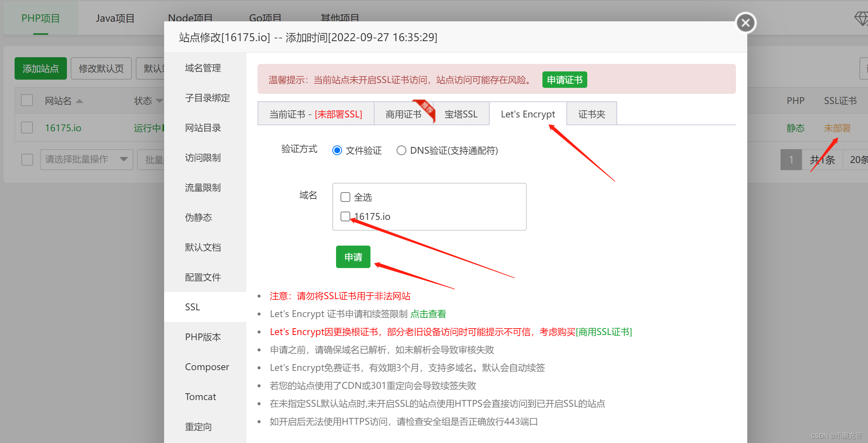Expand the batch operation dropdown
The height and width of the screenshot is (443, 868).
click(x=124, y=159)
